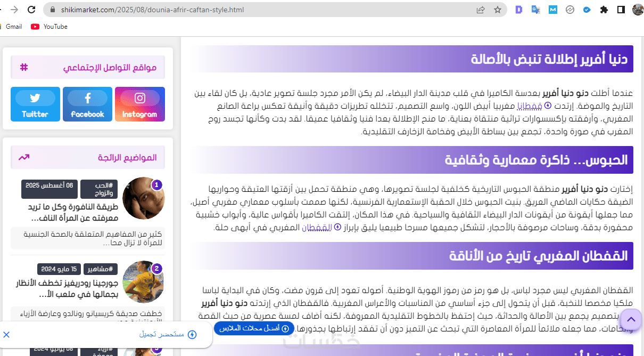Viewport: 644px width, 356px height.
Task: Click the heading دنيا أفرير إطلالة تنبض بالأصالة
Action: tap(549, 59)
